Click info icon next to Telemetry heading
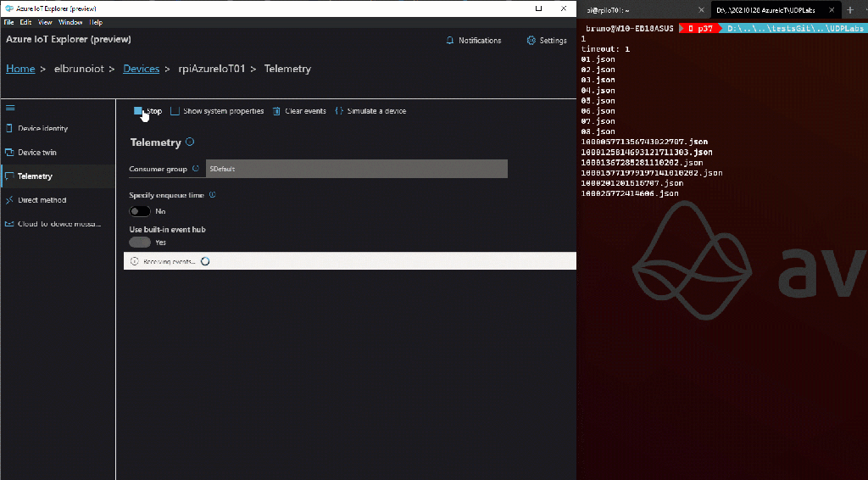The height and width of the screenshot is (480, 868). coord(190,142)
